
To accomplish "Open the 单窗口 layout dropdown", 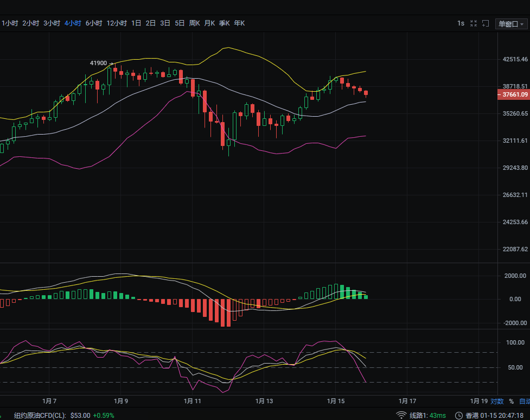I will [x=512, y=24].
